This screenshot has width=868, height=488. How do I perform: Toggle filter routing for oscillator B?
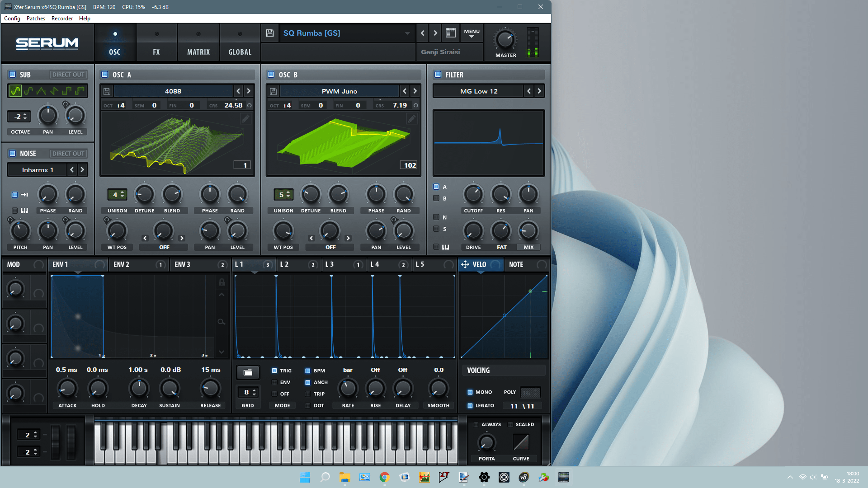436,198
